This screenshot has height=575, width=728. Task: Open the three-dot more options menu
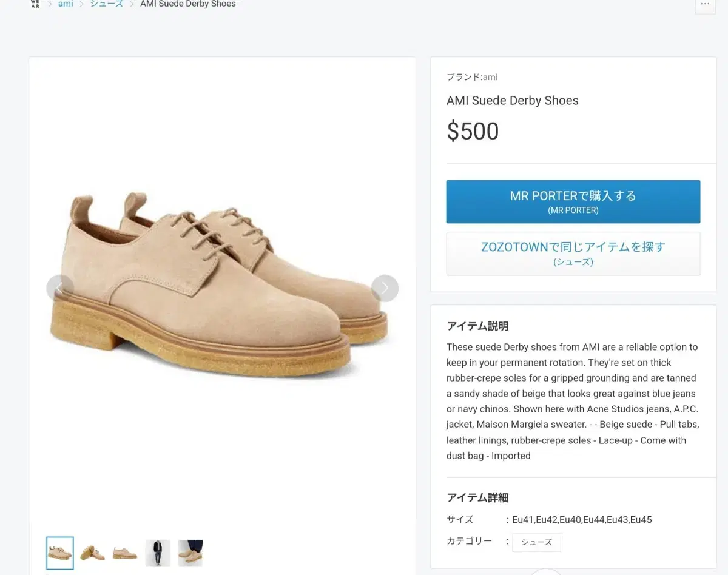(x=705, y=5)
